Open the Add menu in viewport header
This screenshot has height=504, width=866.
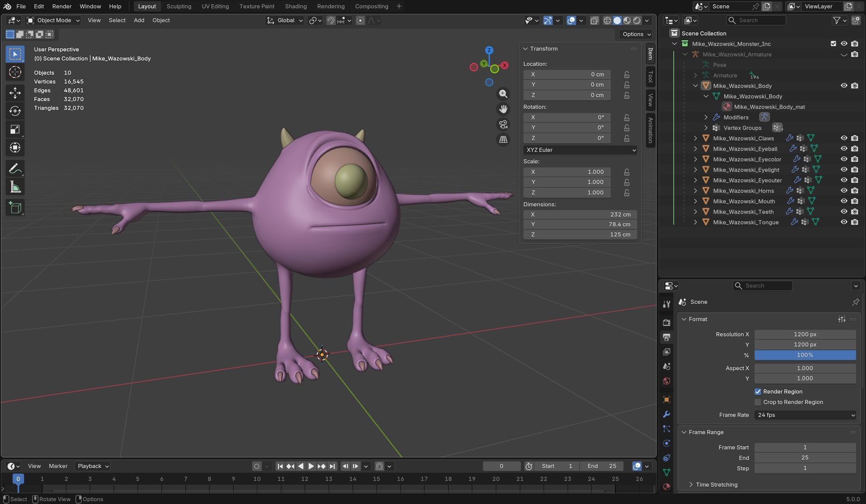pyautogui.click(x=139, y=21)
